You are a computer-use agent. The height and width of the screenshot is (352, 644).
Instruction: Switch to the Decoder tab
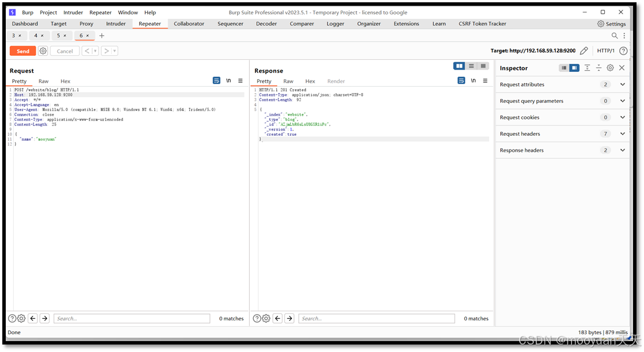(266, 24)
